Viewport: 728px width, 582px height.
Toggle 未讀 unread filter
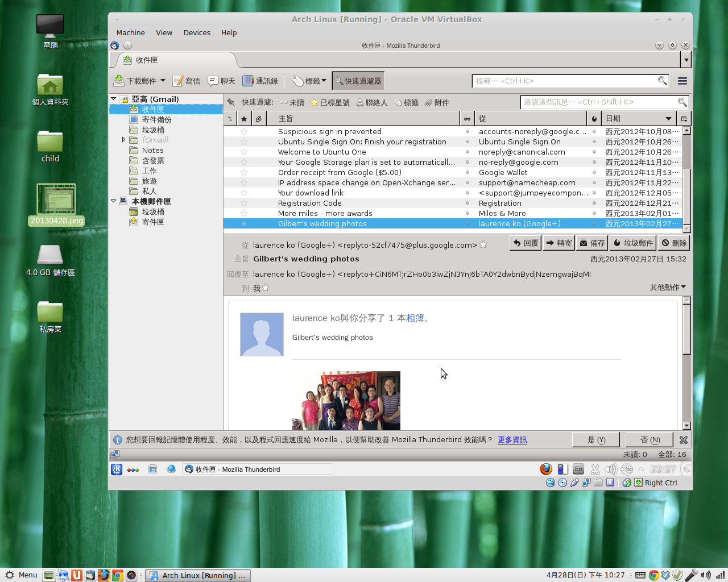[292, 102]
